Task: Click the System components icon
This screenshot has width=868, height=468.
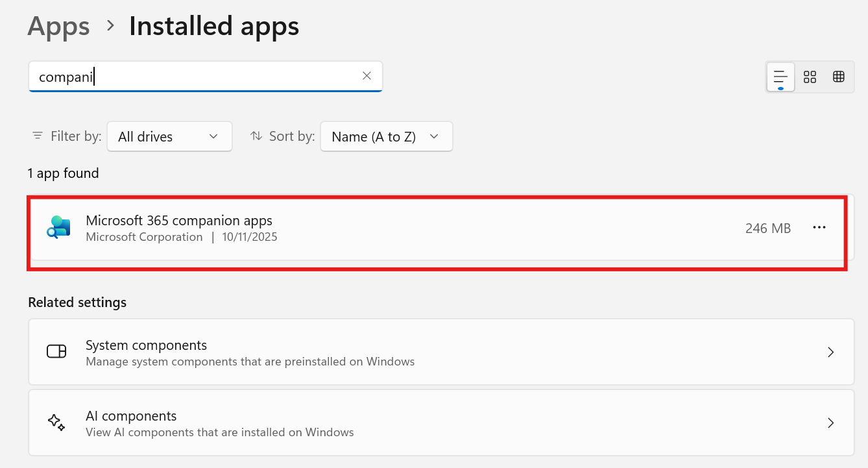Action: point(56,351)
